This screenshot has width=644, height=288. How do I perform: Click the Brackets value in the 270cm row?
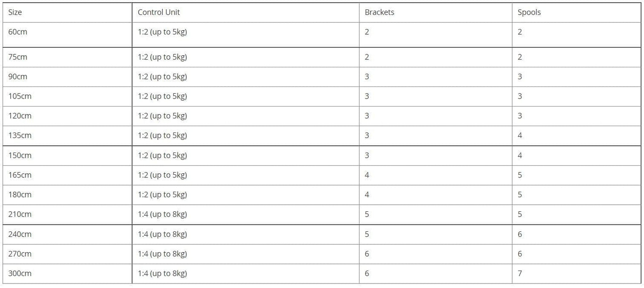[x=367, y=254]
